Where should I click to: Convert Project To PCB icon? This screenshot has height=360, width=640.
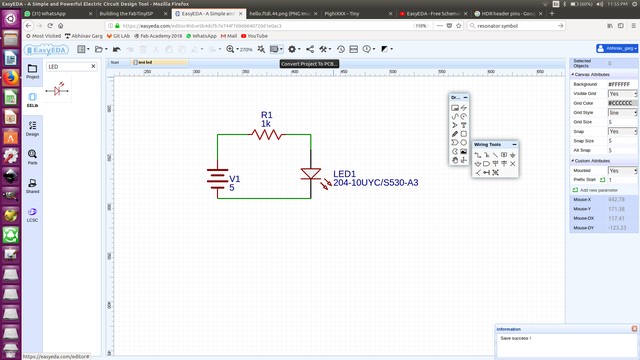coord(276,49)
